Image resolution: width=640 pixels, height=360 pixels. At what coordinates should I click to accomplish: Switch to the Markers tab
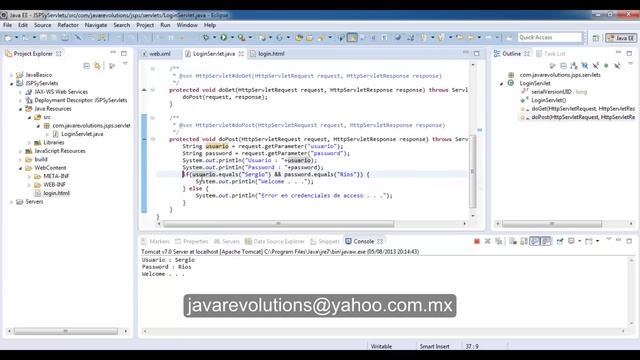pos(155,241)
